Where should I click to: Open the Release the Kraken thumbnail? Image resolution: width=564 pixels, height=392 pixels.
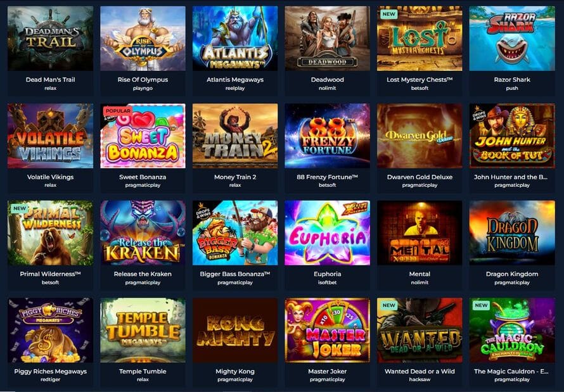(143, 233)
